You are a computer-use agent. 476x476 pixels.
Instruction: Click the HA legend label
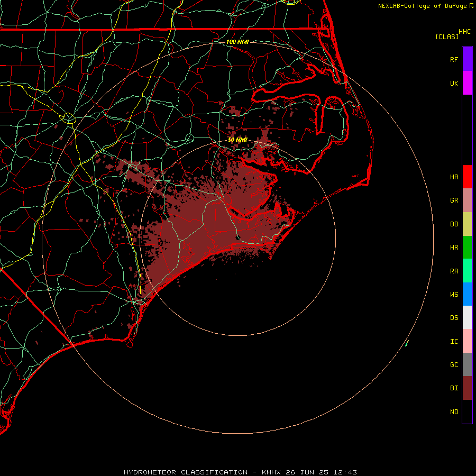click(x=454, y=177)
